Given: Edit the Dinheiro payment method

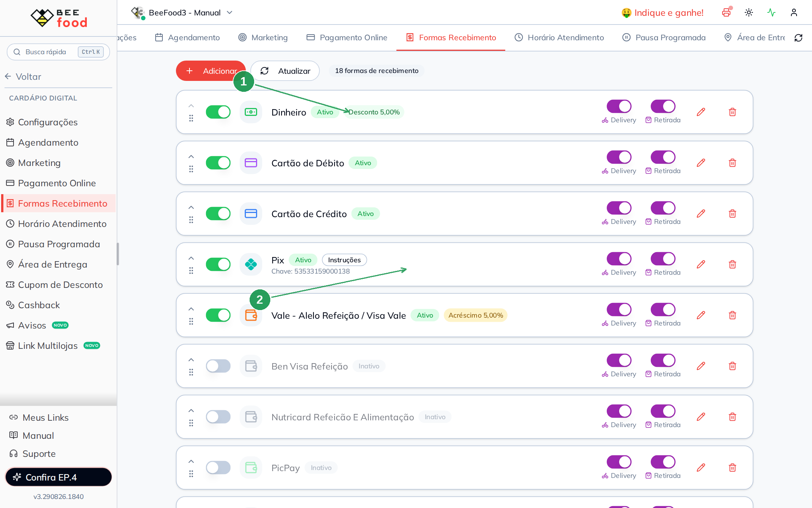Looking at the screenshot, I should coord(701,112).
